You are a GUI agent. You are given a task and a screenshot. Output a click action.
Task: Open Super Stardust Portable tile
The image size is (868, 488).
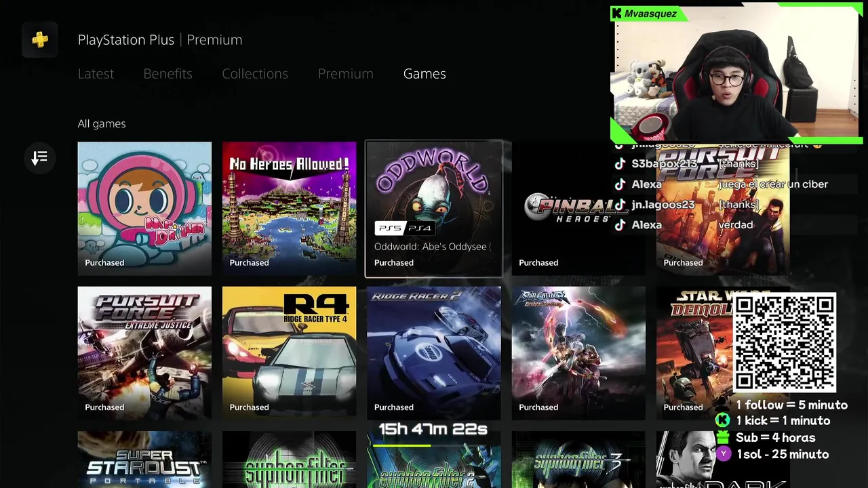point(144,460)
